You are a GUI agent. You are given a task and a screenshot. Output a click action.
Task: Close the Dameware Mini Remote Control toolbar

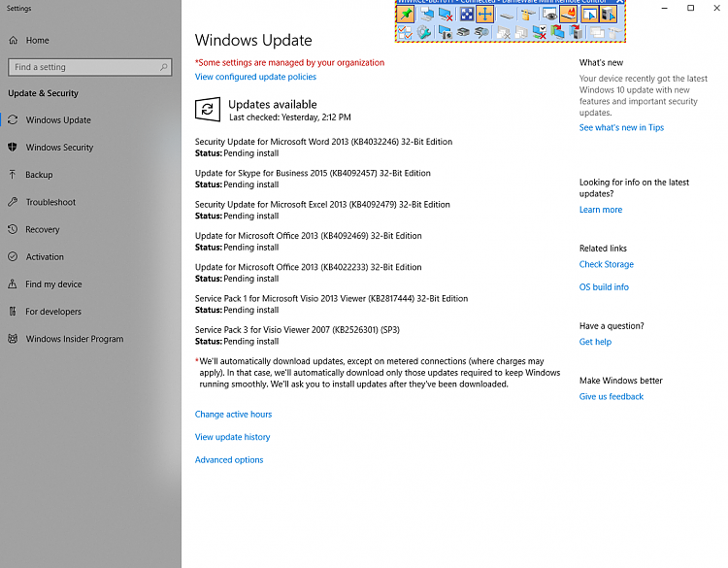[x=619, y=2]
